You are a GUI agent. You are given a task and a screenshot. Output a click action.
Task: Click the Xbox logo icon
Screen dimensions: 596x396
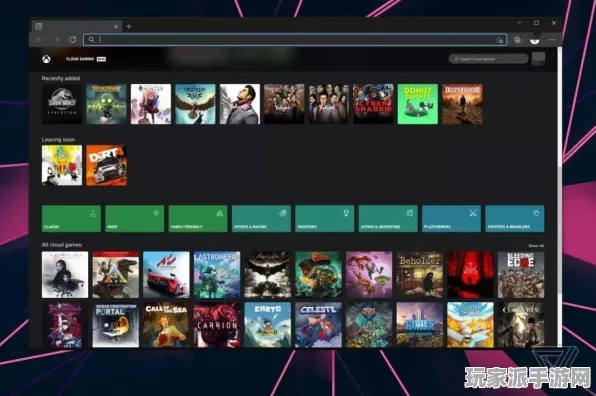46,59
